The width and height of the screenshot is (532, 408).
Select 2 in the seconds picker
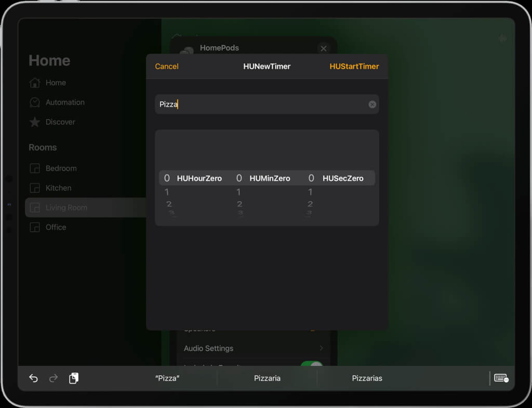tap(310, 204)
